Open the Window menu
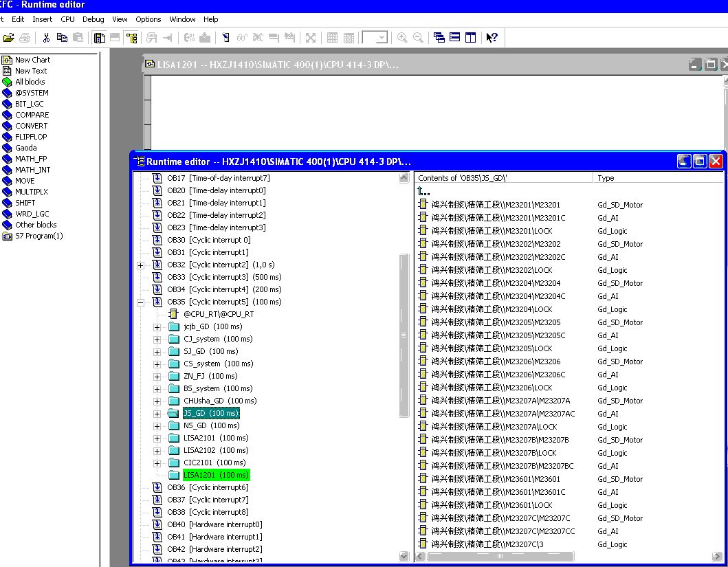This screenshot has height=567, width=728. click(182, 19)
